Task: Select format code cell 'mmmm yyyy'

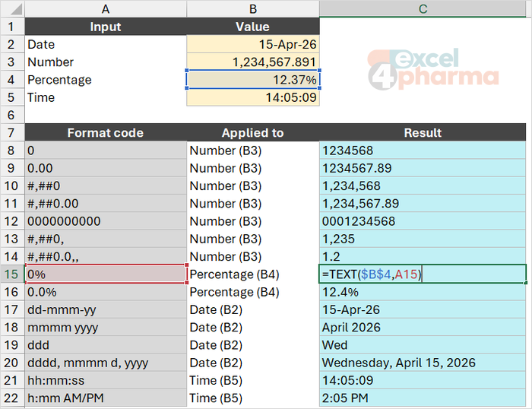Action: click(x=106, y=327)
